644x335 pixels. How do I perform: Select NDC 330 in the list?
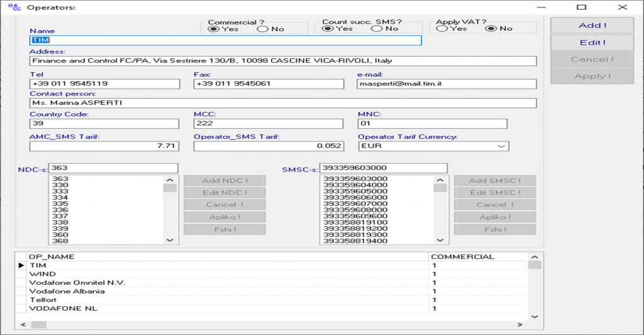point(60,185)
